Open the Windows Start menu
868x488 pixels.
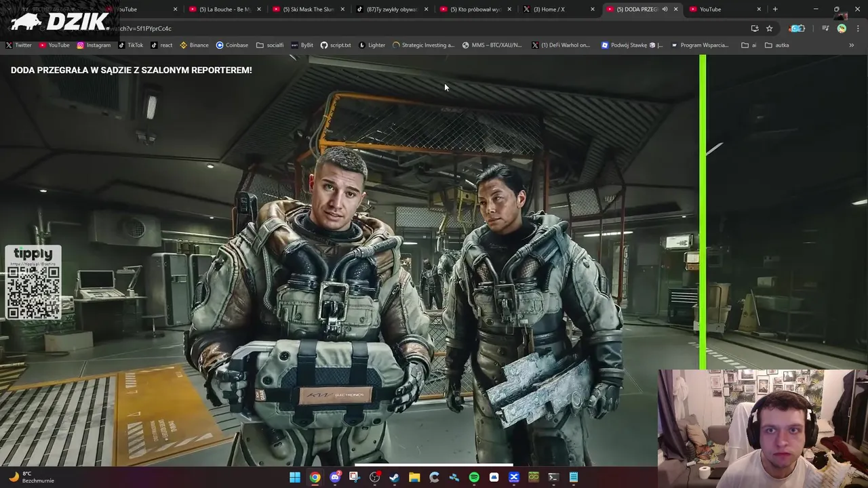click(295, 477)
